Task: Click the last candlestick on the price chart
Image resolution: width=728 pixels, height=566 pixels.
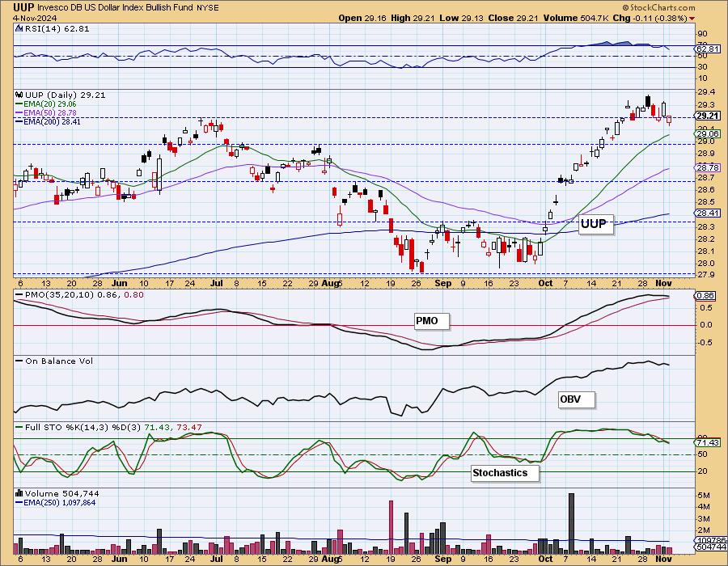Action: [x=669, y=120]
